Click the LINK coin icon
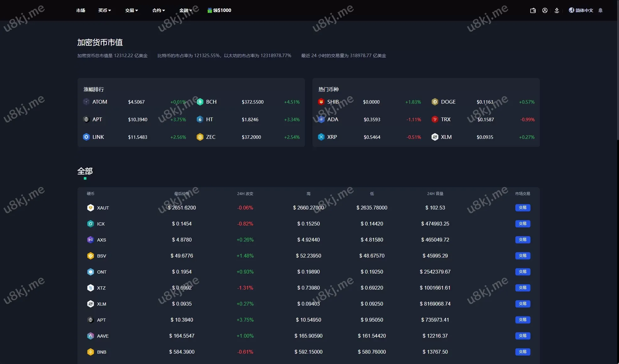 click(86, 137)
